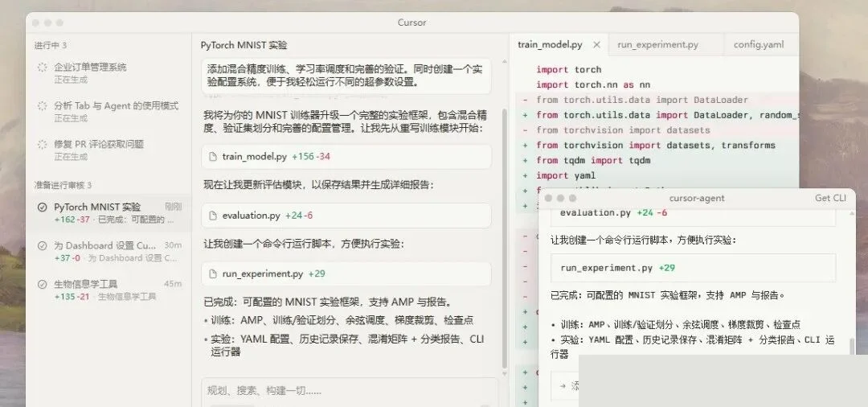
Task: Click checkmark icon beside PyTorch MNIST 实验
Action: click(x=42, y=207)
